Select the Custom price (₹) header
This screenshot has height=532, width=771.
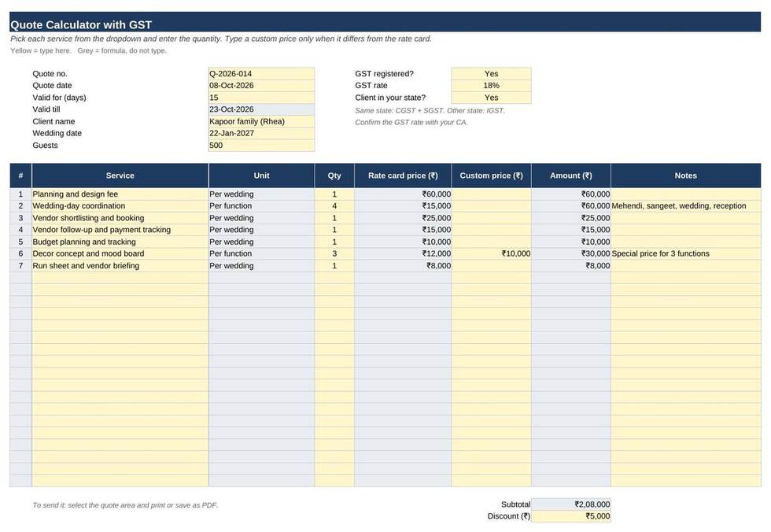491,175
